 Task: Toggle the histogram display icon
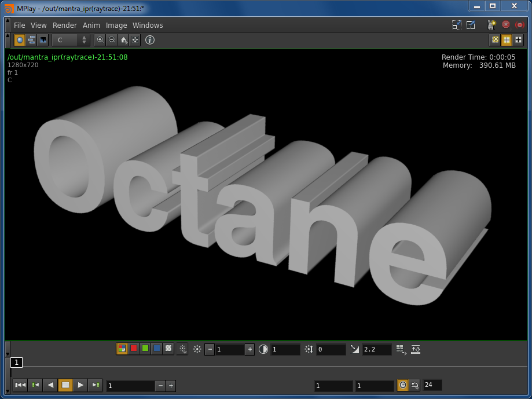pos(43,40)
